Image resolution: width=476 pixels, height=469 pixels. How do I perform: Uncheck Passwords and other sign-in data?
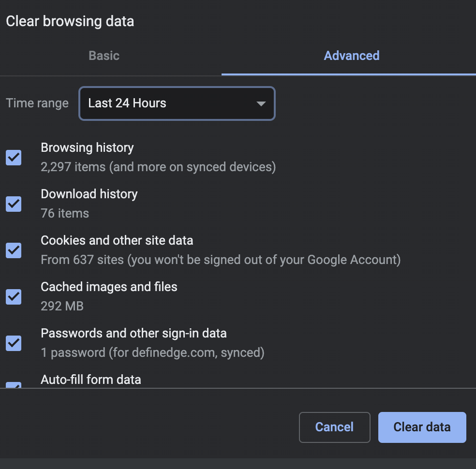coord(13,343)
